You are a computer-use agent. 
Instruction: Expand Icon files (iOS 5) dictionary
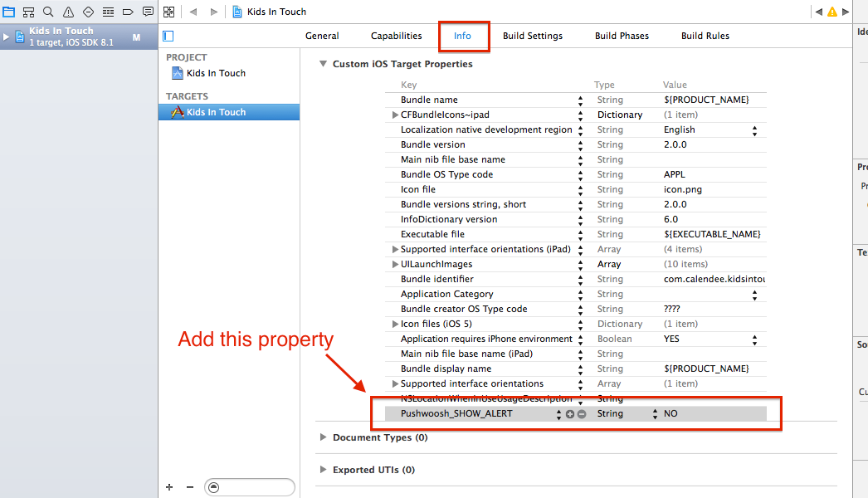click(x=395, y=324)
